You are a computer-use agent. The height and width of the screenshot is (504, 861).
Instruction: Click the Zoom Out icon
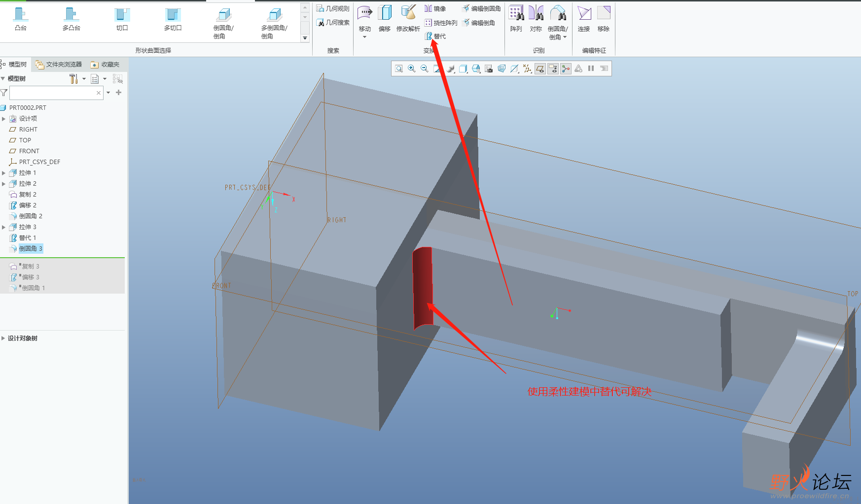click(x=425, y=68)
